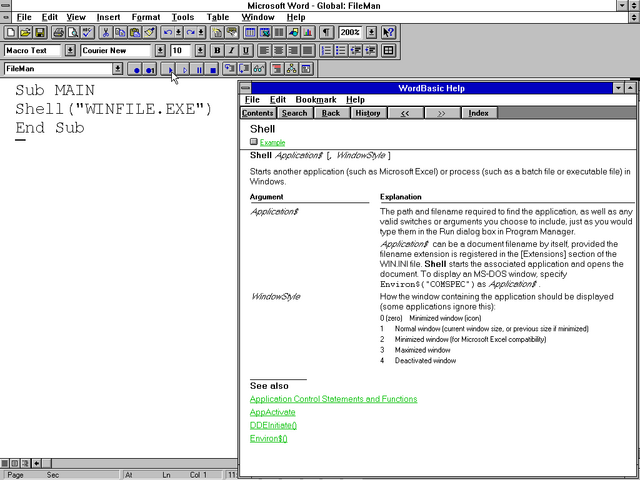Click the macro Trace button
This screenshot has width=640, height=480.
click(x=184, y=69)
